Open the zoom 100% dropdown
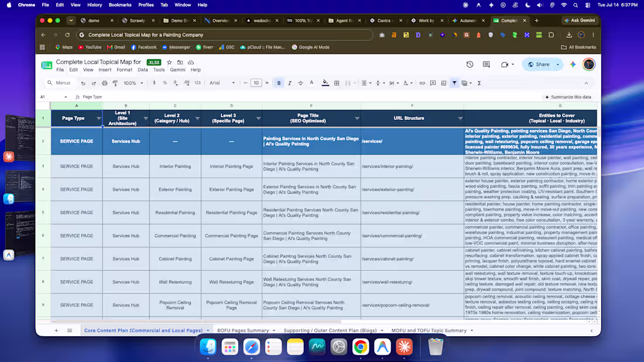The height and width of the screenshot is (362, 644). (x=133, y=83)
